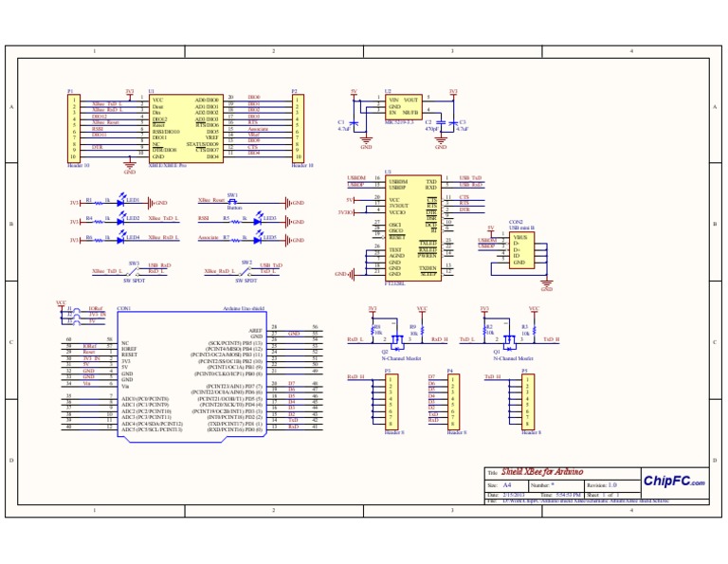Select the SW2 SPDT switch symbol

click(246, 271)
